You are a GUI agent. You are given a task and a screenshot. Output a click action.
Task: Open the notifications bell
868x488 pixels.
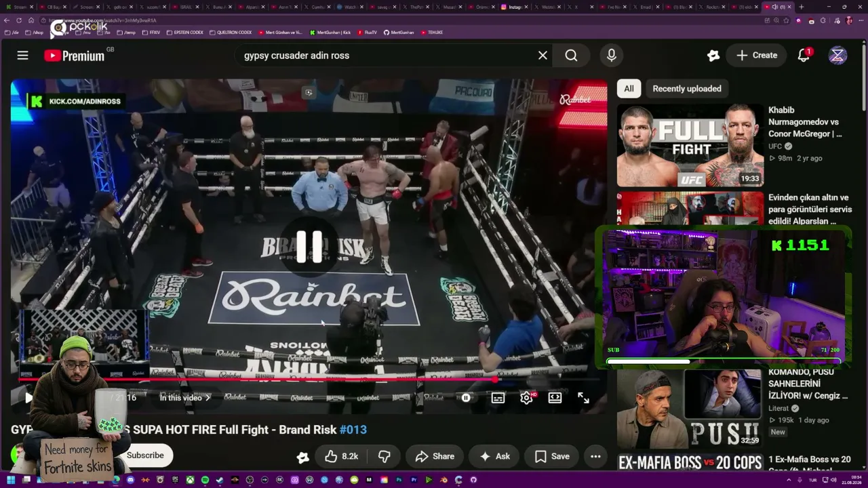click(x=804, y=56)
